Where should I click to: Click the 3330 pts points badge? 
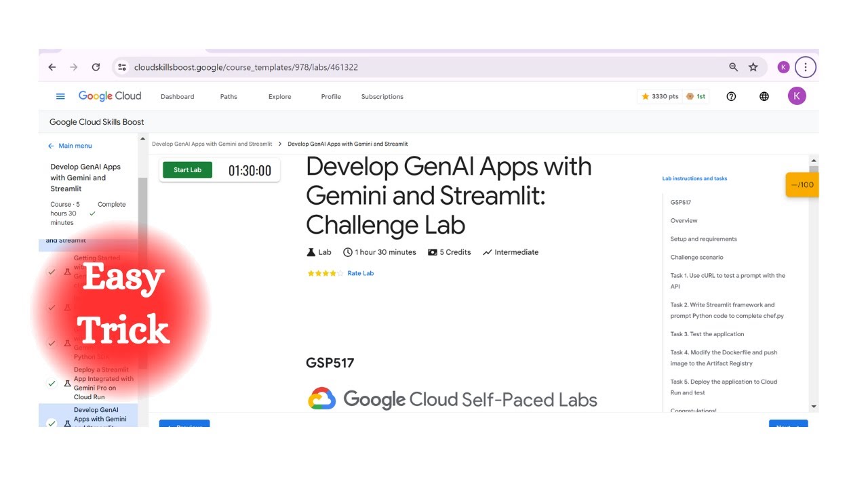pyautogui.click(x=660, y=96)
